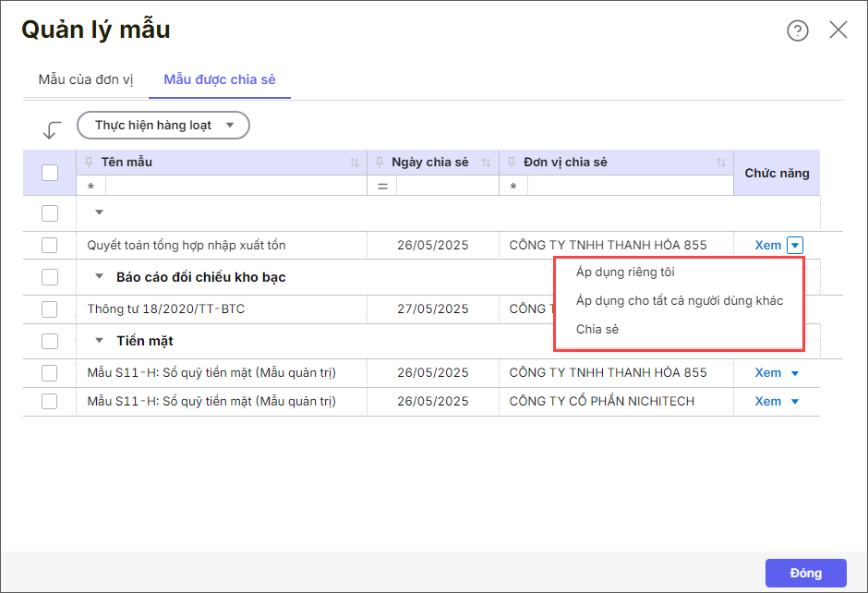The height and width of the screenshot is (593, 868).
Task: Toggle the select-all checkbox in table header
Action: (50, 173)
